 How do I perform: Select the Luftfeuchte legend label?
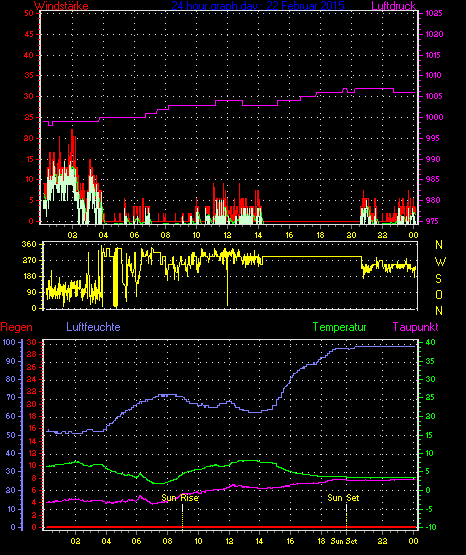[93, 327]
